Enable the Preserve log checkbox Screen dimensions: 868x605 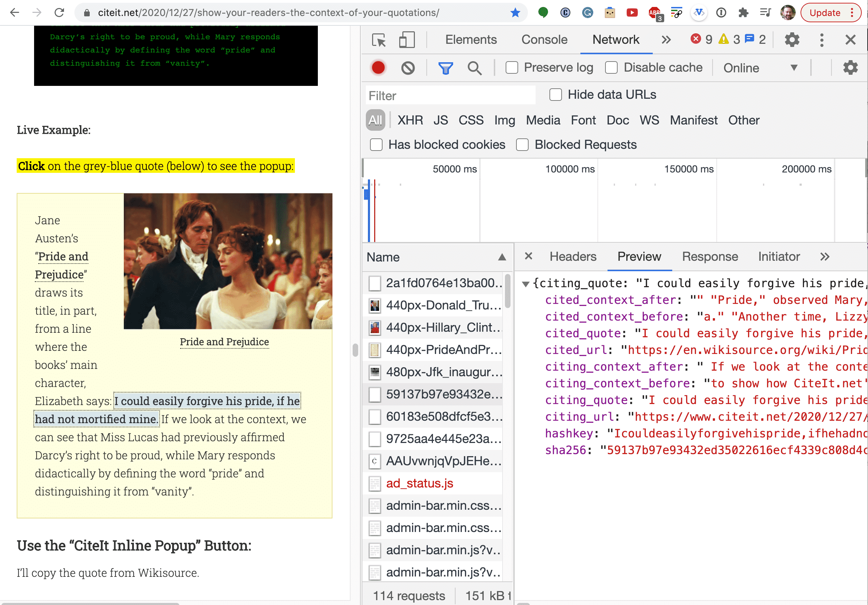tap(512, 68)
